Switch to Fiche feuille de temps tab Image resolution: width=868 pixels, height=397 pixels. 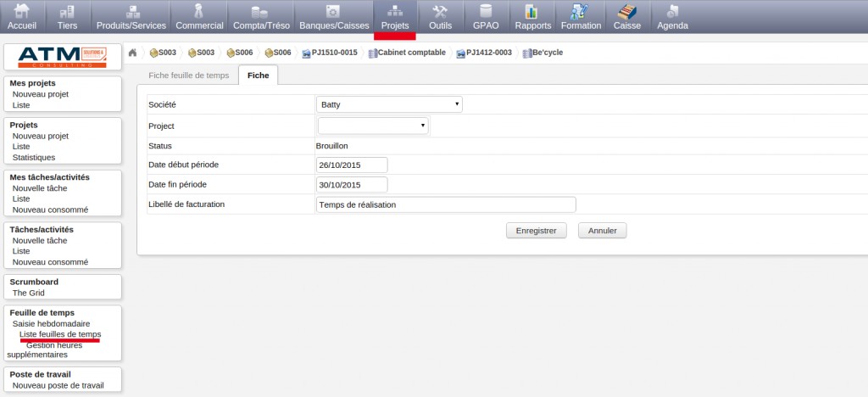coord(189,75)
